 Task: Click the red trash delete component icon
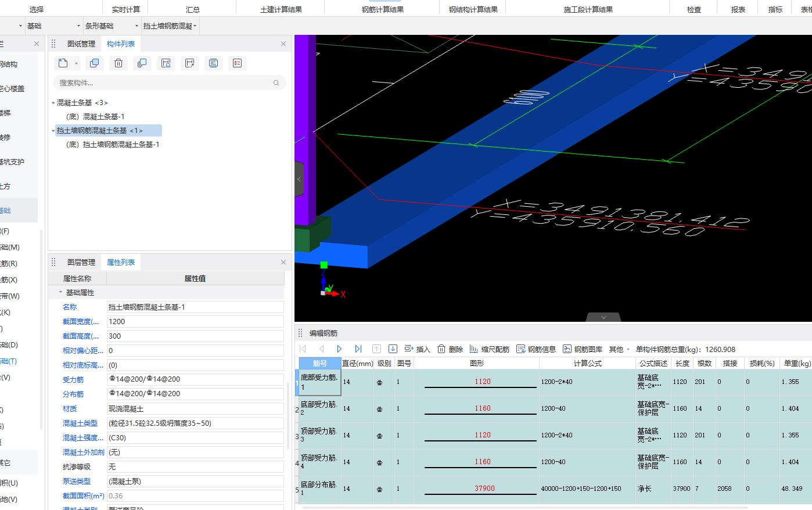pos(118,63)
